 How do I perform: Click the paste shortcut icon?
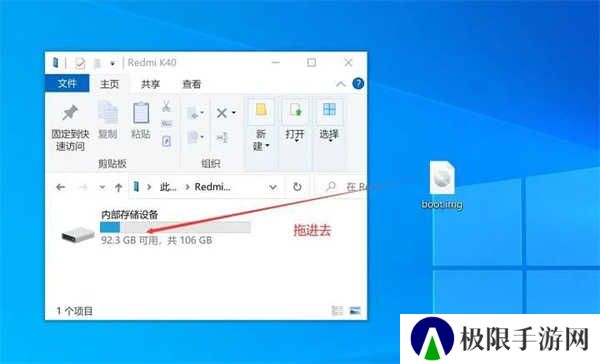[166, 141]
